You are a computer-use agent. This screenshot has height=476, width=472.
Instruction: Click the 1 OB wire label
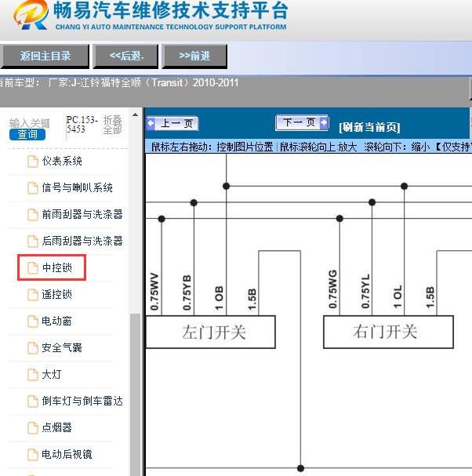(x=220, y=298)
